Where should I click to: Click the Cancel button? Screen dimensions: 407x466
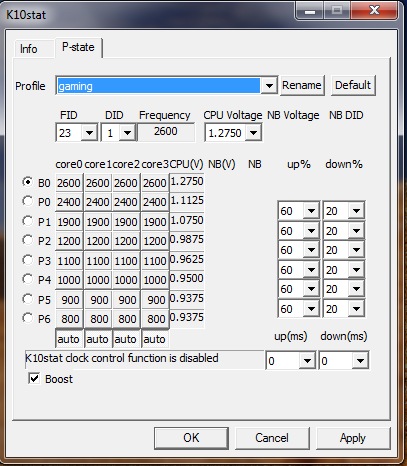tap(272, 438)
